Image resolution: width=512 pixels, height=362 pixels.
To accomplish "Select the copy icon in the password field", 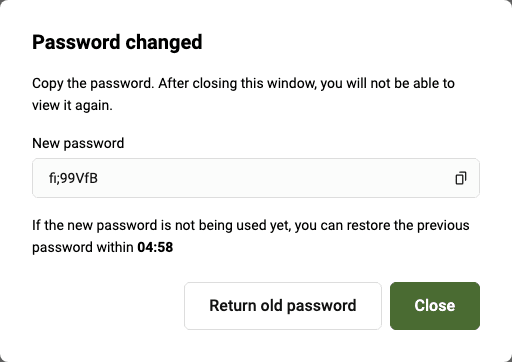I will [x=461, y=178].
